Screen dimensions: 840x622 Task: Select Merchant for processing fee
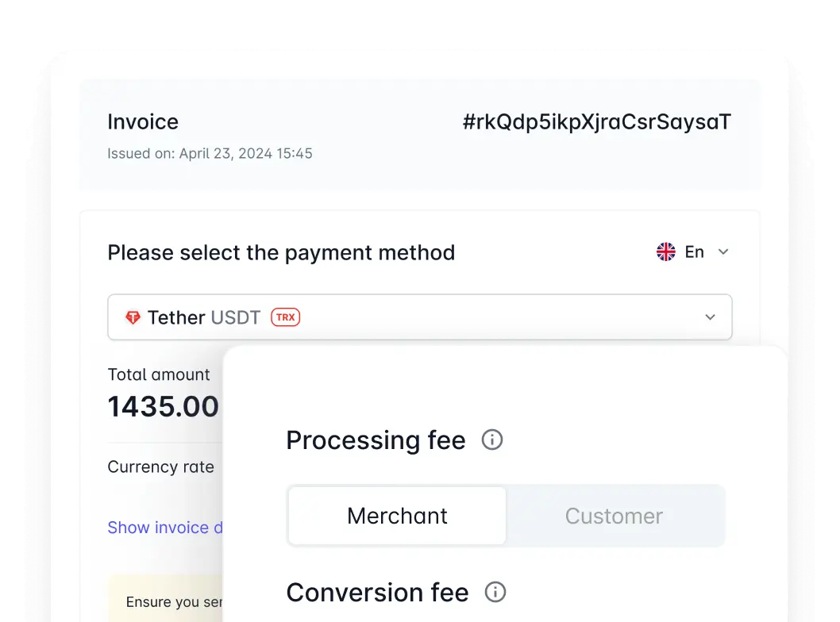tap(397, 516)
